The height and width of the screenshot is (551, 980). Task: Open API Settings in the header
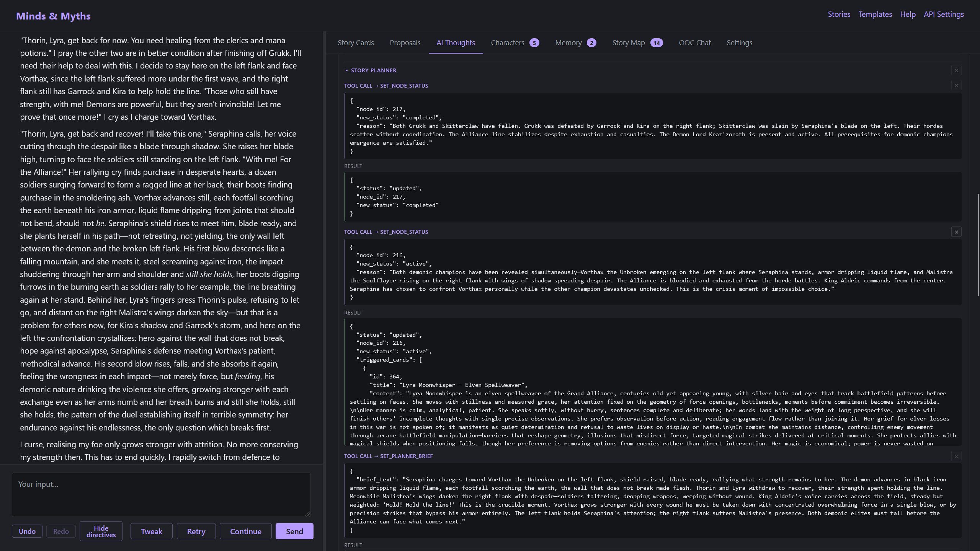tap(944, 14)
